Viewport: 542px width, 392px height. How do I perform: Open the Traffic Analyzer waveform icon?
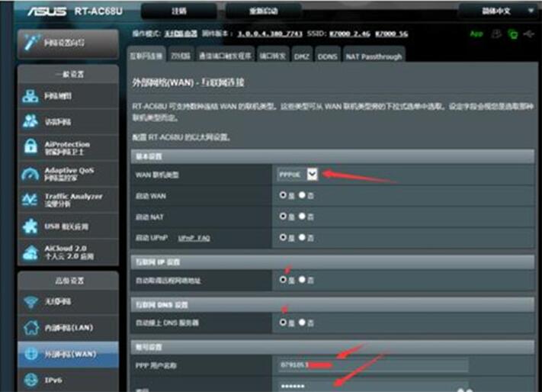point(30,200)
